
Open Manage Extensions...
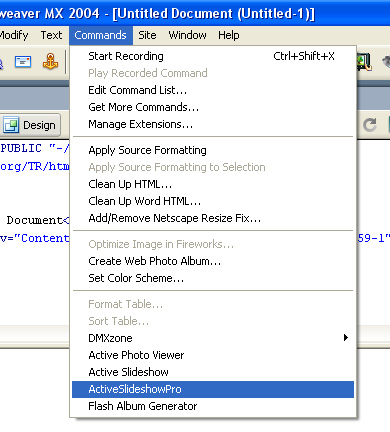[213, 124]
